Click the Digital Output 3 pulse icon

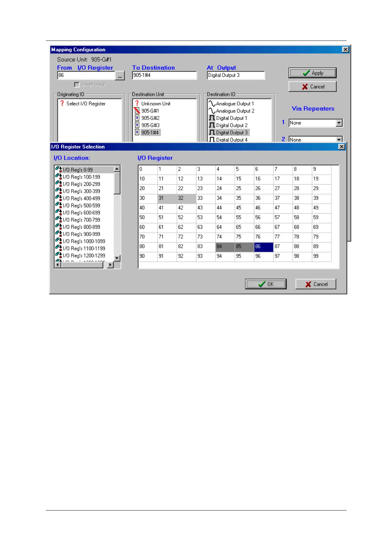(x=212, y=132)
